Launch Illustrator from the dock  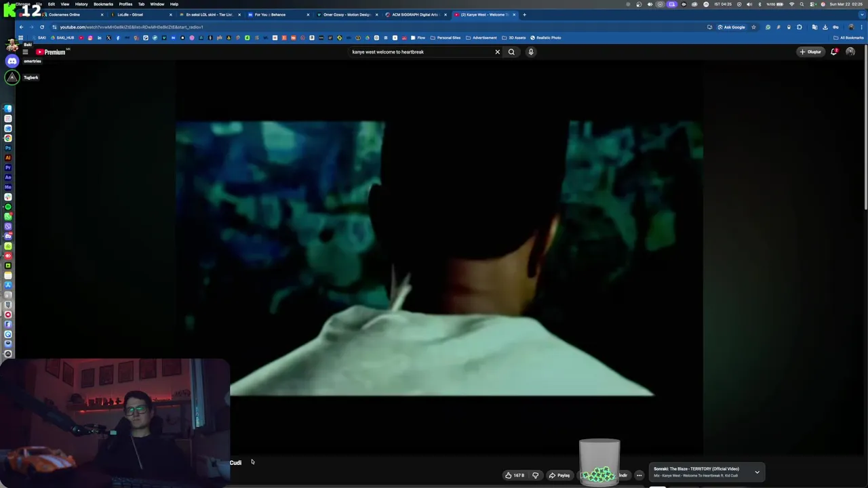[8, 157]
